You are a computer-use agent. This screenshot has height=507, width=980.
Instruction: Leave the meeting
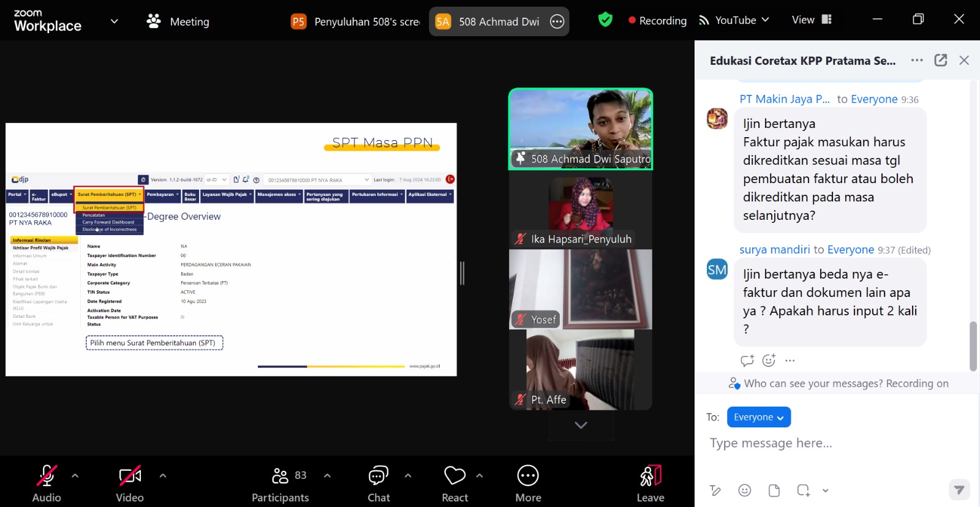tap(650, 483)
